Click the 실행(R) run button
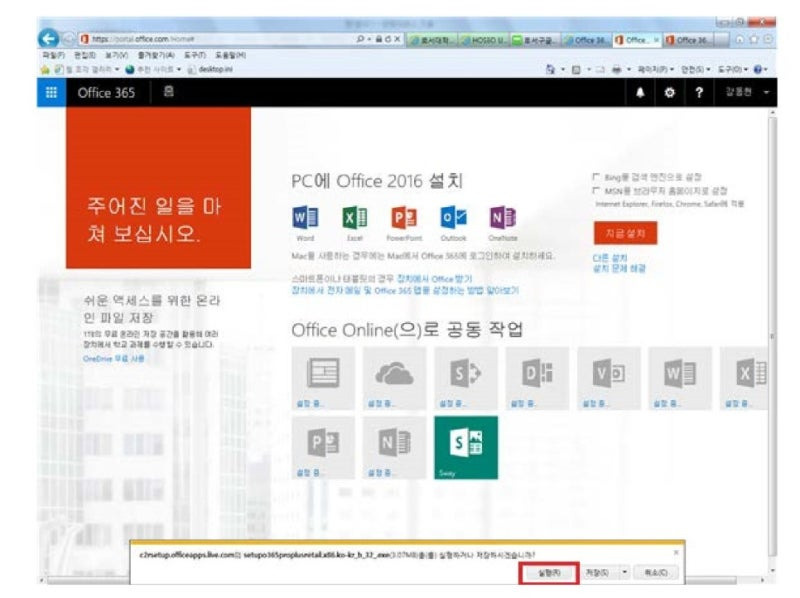 [549, 572]
